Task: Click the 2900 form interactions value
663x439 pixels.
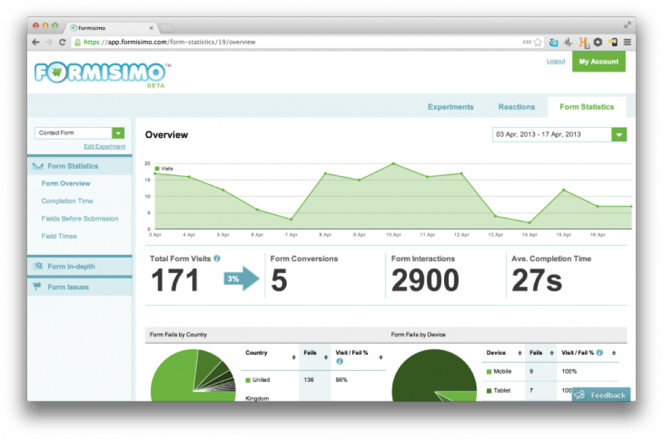Action: coord(425,280)
